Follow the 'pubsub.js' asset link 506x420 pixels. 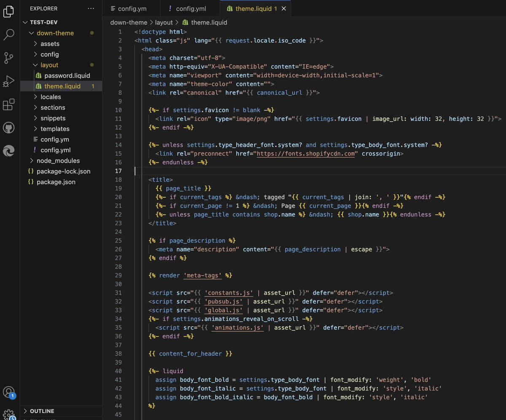tap(223, 301)
